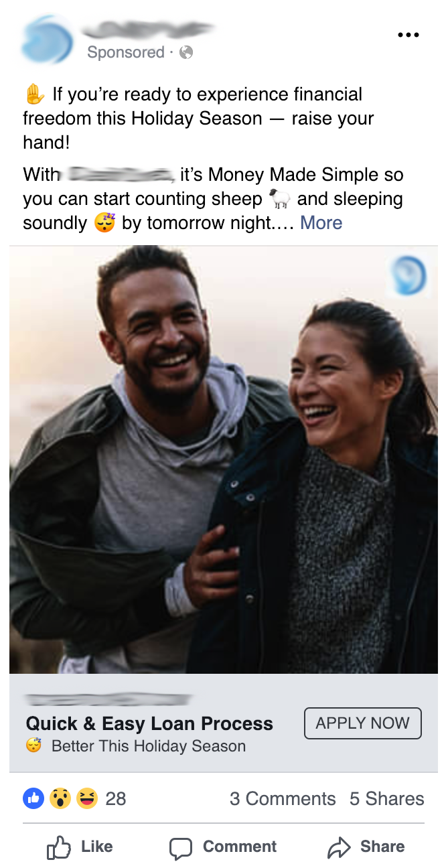Click the blurred advertiser page name
446x868 pixels.
[149, 29]
